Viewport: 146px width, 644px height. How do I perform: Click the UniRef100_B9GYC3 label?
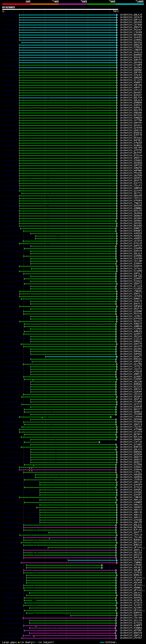(x=131, y=304)
